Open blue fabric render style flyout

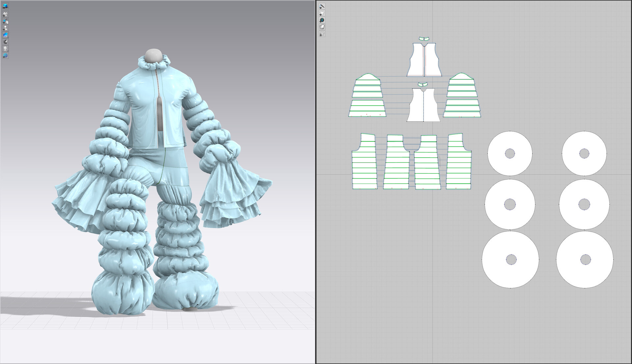click(5, 35)
